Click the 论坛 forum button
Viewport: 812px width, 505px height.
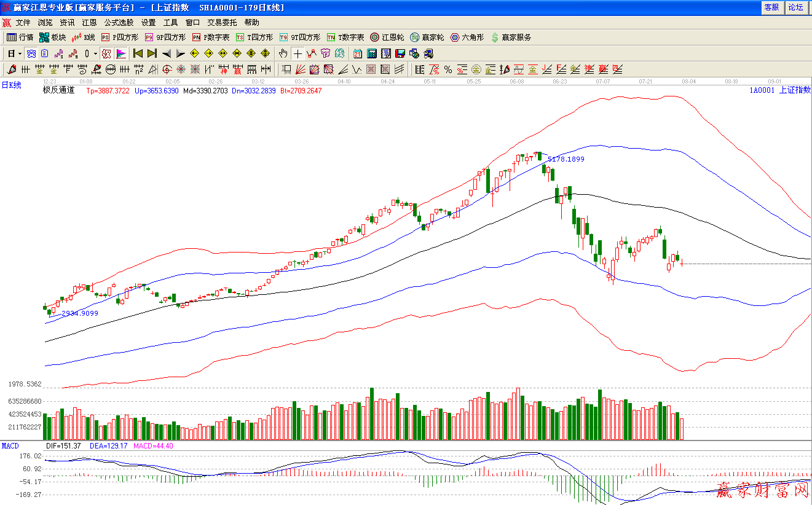pos(796,7)
